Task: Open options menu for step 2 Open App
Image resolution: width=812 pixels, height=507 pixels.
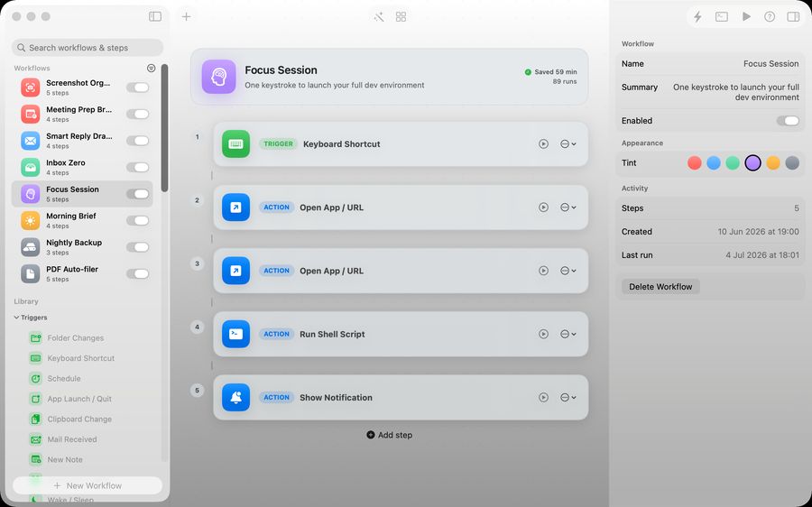Action: tap(568, 207)
